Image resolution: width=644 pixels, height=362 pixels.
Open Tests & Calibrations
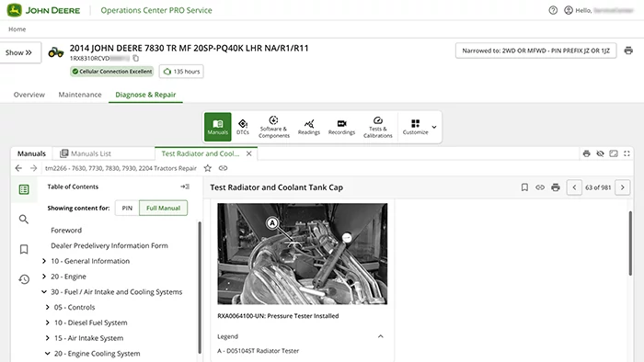tap(377, 127)
